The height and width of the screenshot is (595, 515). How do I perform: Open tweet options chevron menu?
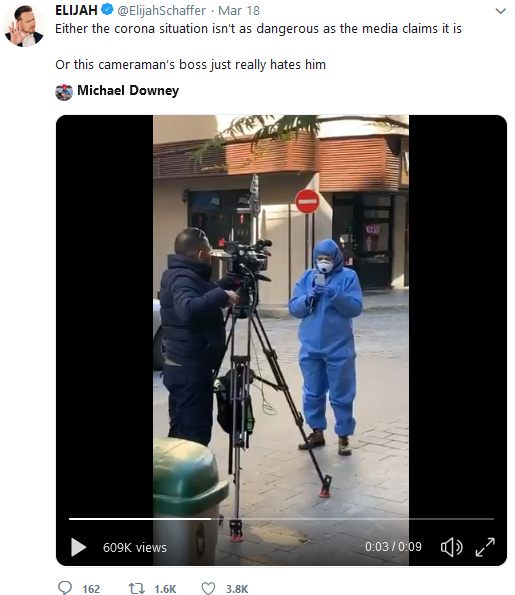(x=501, y=11)
